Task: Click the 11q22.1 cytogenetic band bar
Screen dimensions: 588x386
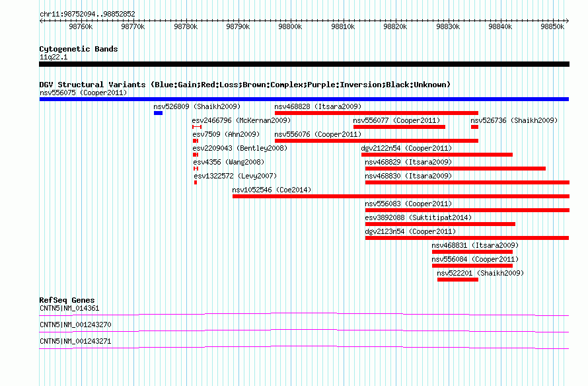Action: click(x=304, y=64)
